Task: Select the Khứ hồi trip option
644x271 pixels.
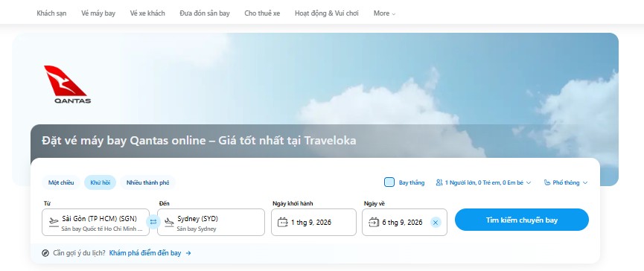Action: (x=101, y=182)
